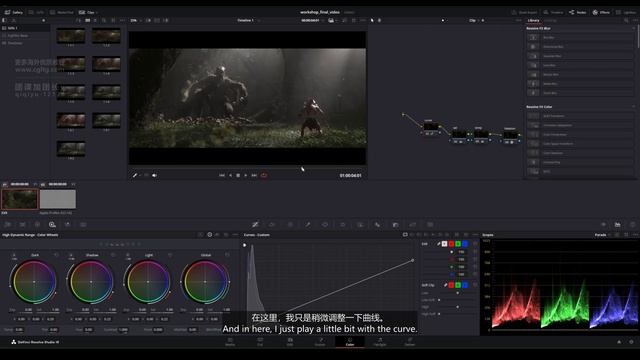Select the Gaussian Blur effect

pos(580,56)
